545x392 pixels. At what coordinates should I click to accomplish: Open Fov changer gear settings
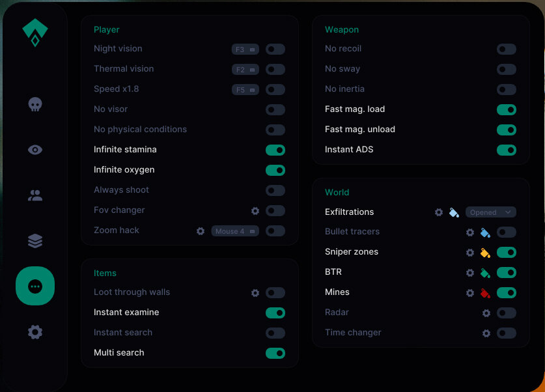(x=256, y=210)
